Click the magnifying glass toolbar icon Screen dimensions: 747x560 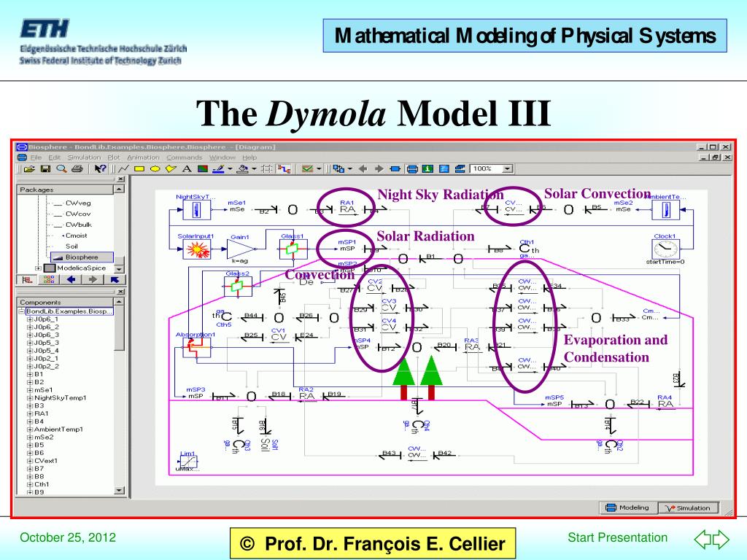point(61,168)
